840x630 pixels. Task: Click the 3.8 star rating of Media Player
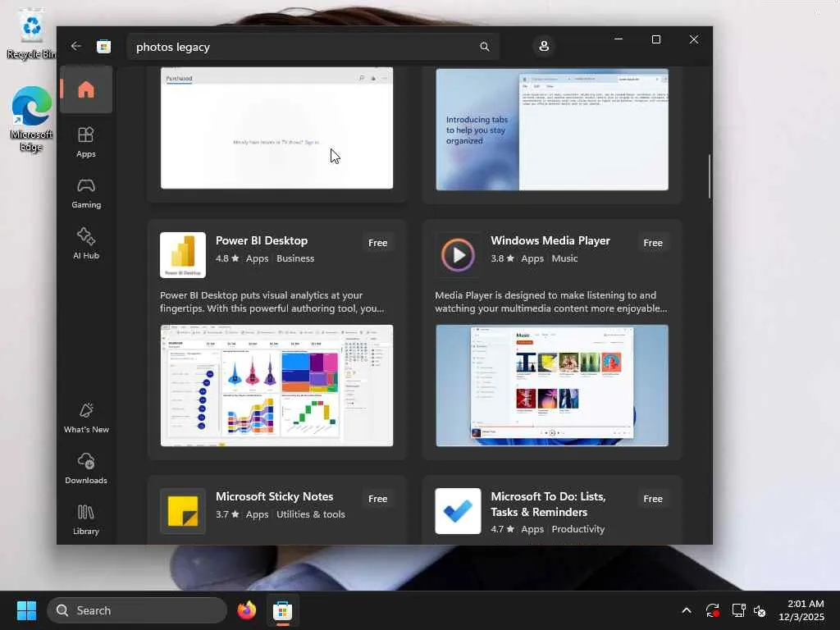click(x=503, y=258)
